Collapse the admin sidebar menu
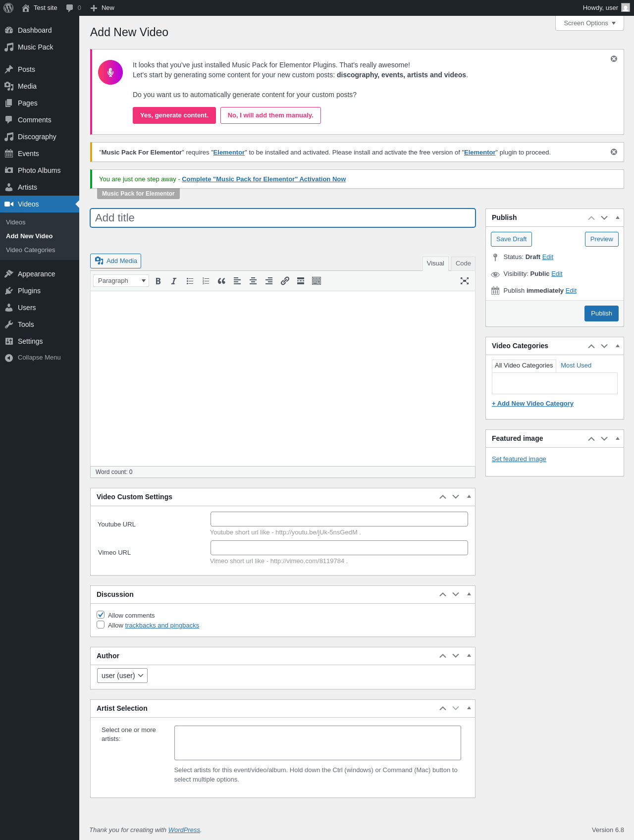This screenshot has width=634, height=840. [40, 358]
